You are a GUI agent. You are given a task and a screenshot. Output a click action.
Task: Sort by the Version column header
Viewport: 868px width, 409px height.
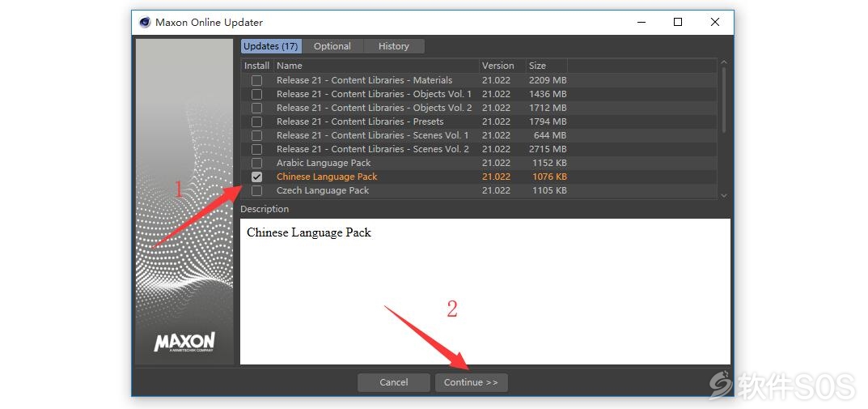coord(502,66)
